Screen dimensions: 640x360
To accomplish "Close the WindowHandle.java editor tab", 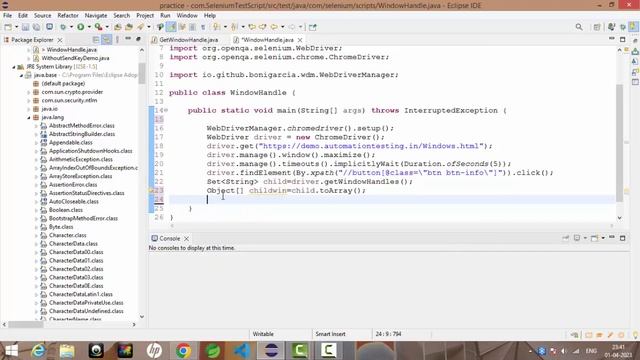I will [300, 40].
